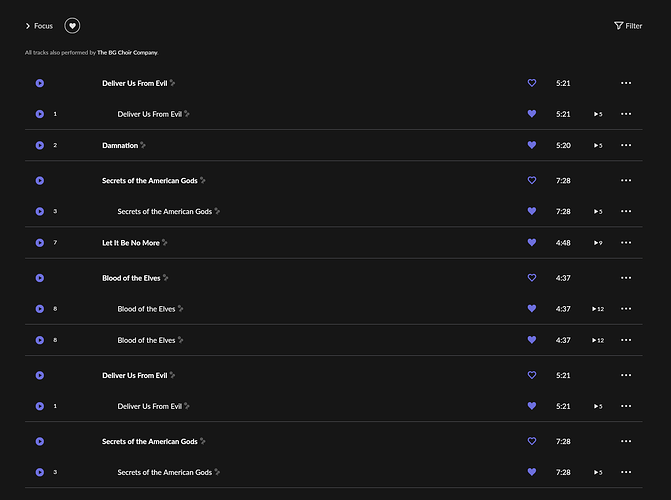Open three-dot menu for Let It Be No More
This screenshot has height=500, width=671.
(x=626, y=242)
